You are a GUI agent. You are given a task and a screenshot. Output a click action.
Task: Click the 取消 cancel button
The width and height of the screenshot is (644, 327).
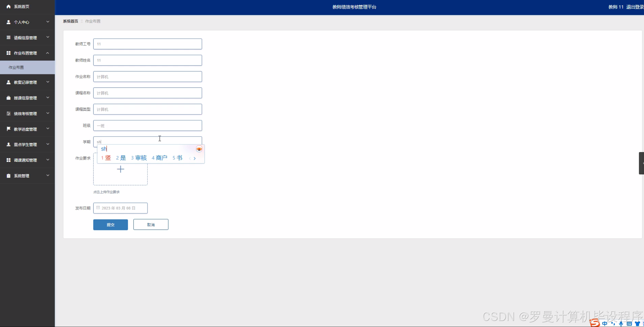pyautogui.click(x=151, y=225)
